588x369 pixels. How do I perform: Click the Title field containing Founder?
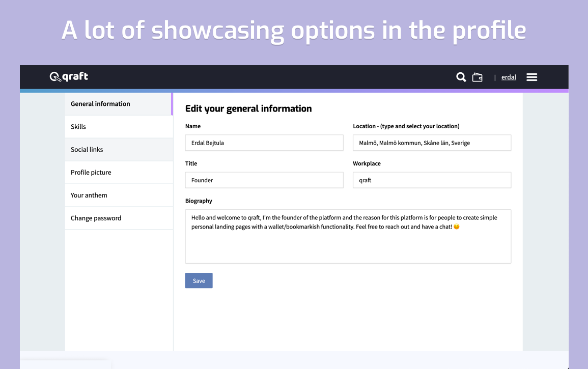click(264, 180)
